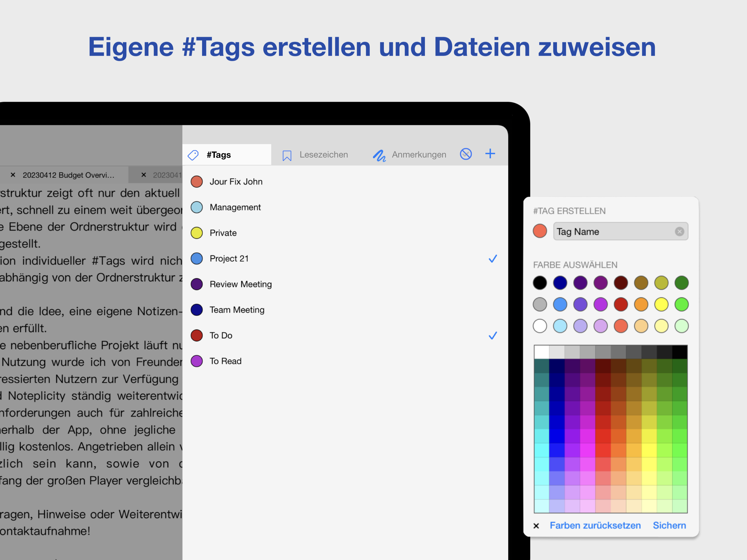
Task: Choose white cell in grayscale grid row
Action: pos(542,352)
